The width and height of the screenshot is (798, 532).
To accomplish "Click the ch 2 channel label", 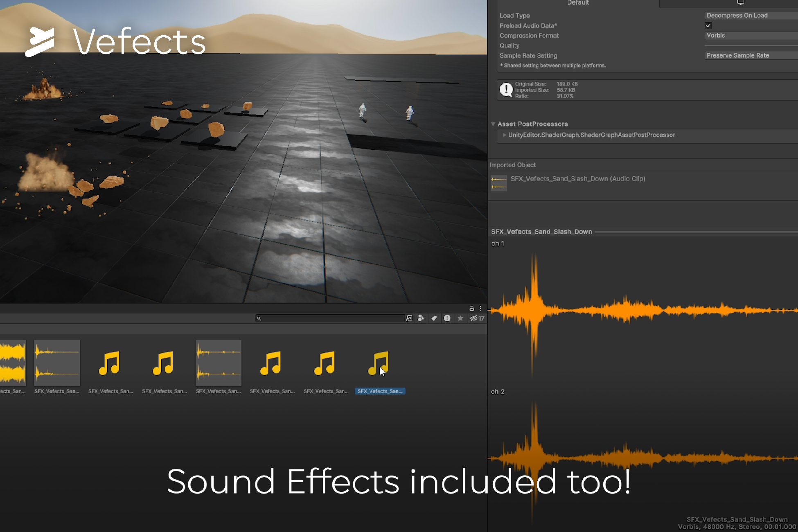I will [498, 392].
